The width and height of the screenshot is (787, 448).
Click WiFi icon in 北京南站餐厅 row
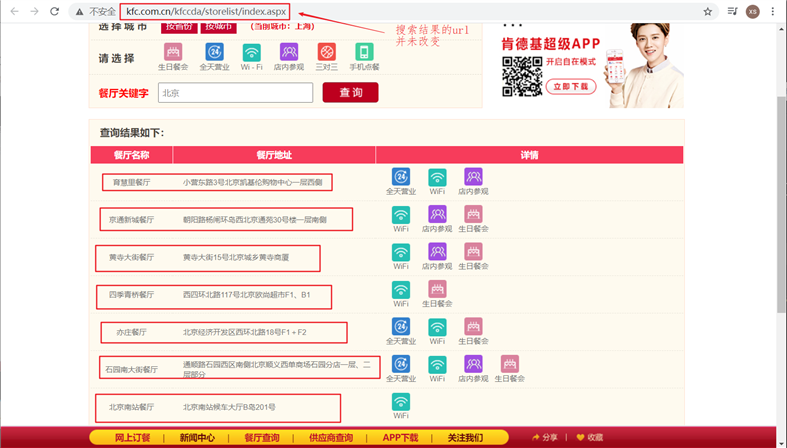pyautogui.click(x=401, y=402)
